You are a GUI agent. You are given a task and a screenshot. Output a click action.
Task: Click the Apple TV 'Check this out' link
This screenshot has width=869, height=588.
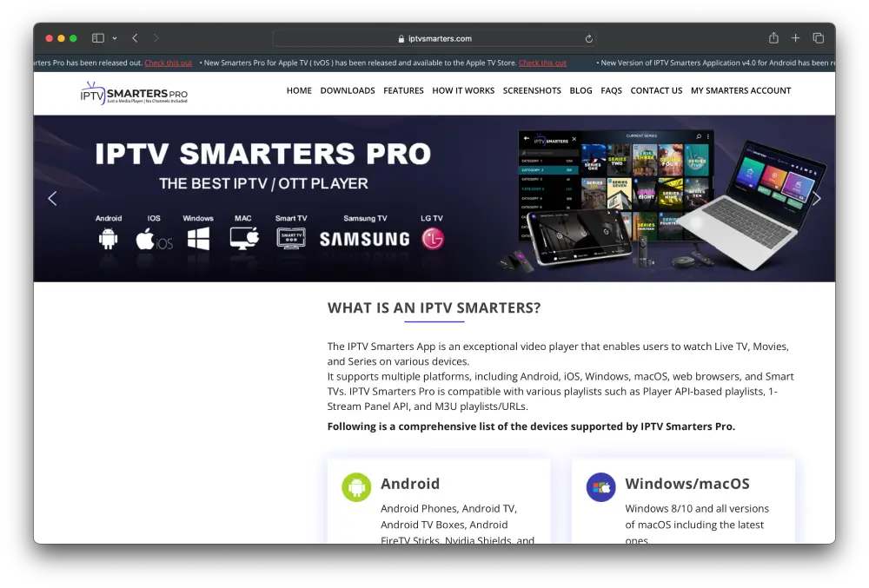(x=542, y=63)
